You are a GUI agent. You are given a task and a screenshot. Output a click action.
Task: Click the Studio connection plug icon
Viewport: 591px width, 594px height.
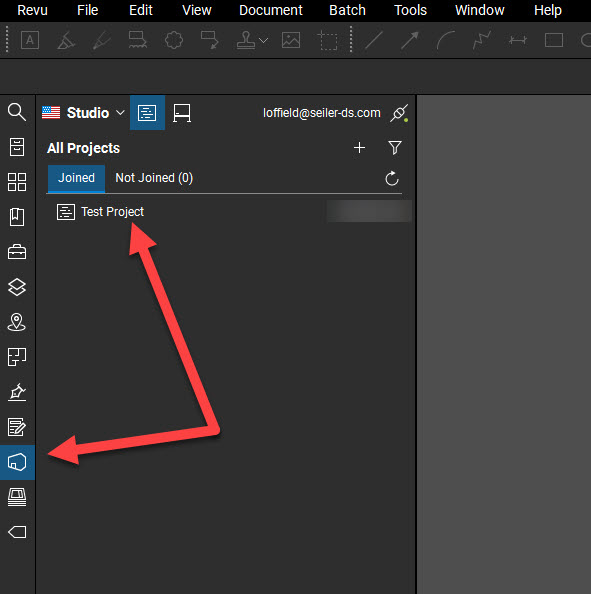[x=399, y=113]
